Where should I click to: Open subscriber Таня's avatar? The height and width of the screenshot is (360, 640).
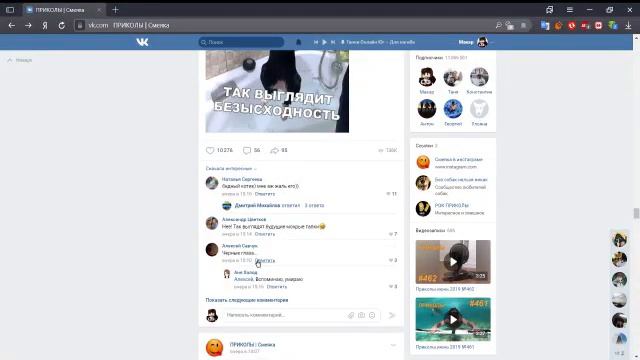point(453,77)
